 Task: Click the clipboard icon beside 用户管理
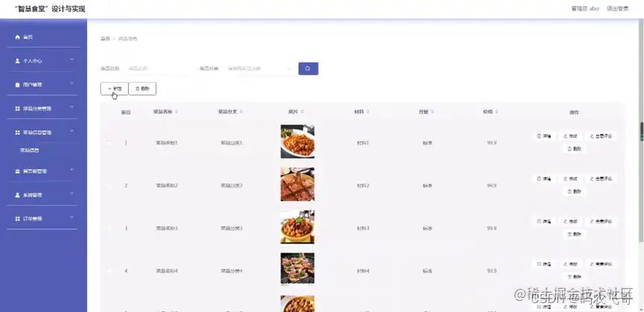click(x=17, y=85)
